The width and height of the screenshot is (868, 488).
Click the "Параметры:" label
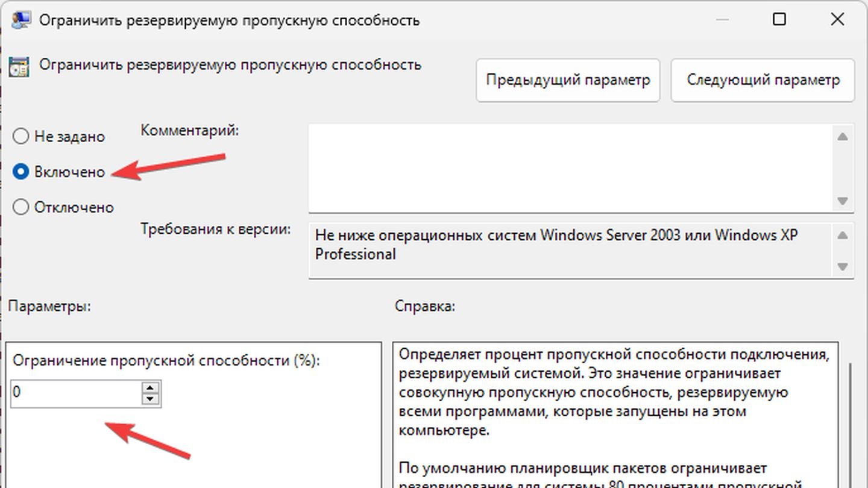49,306
